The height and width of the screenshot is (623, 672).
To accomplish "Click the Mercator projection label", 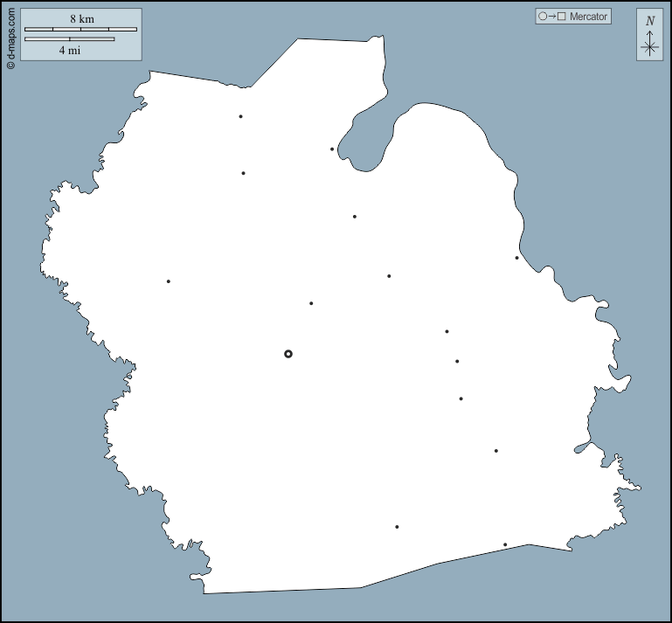I will (x=588, y=17).
